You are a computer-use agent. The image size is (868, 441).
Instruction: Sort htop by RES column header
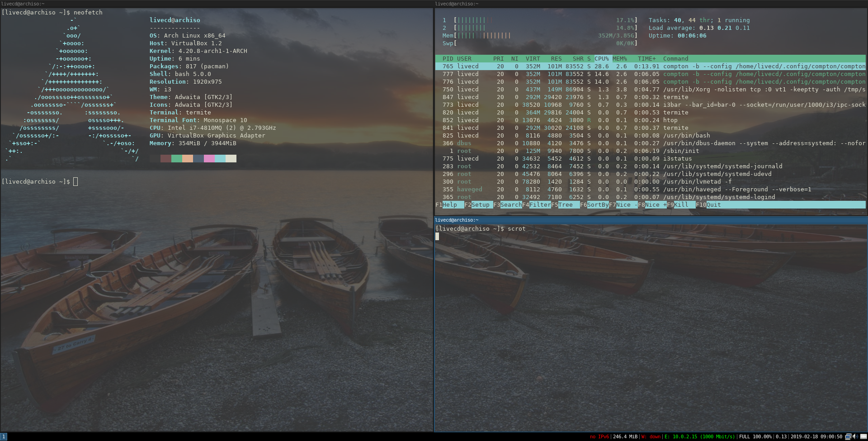pyautogui.click(x=556, y=59)
